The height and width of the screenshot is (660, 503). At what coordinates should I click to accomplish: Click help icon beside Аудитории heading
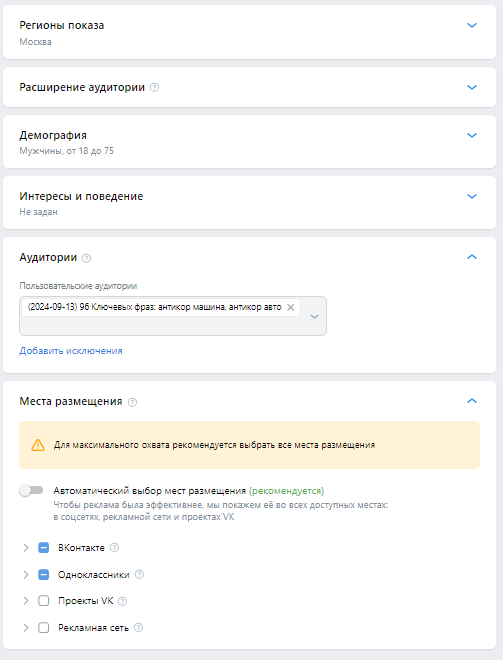(86, 258)
